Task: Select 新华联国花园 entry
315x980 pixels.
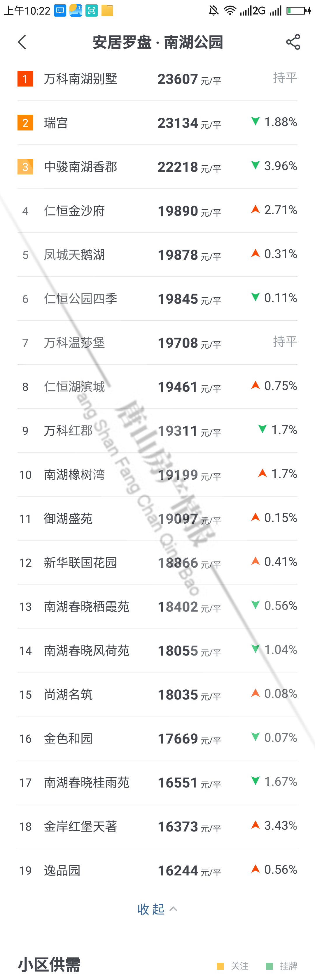Action: tap(80, 562)
